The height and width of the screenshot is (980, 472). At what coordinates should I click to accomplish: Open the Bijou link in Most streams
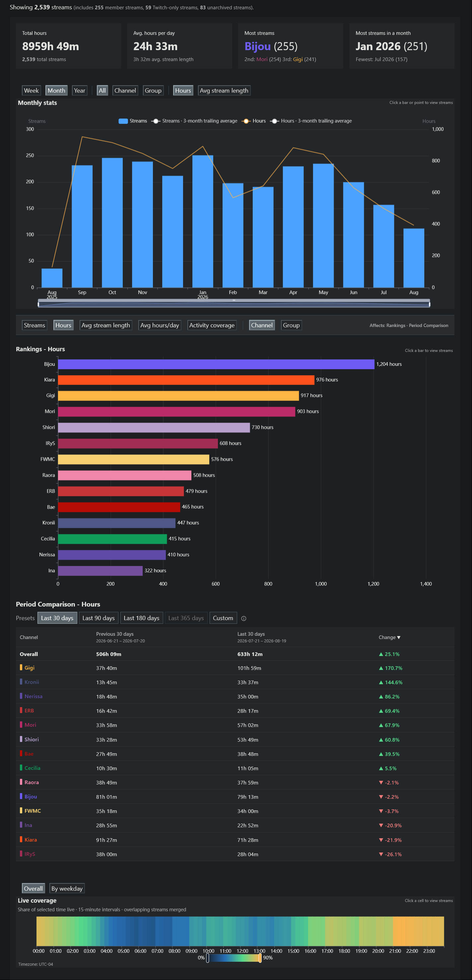258,46
